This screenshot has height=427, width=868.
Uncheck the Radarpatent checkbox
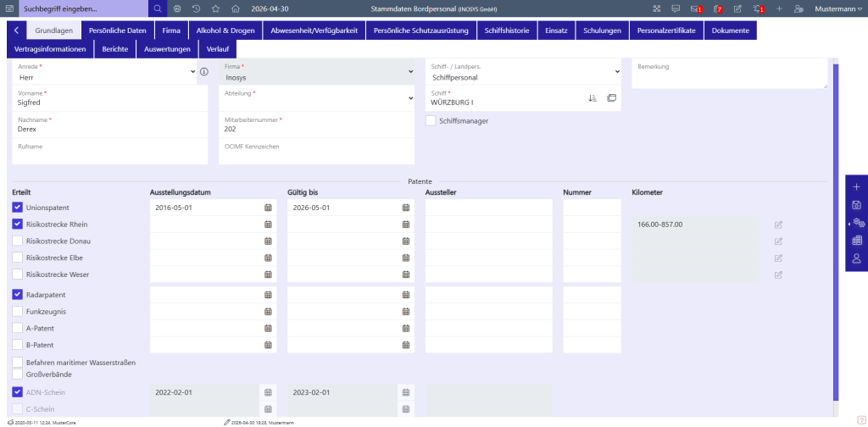coord(17,295)
